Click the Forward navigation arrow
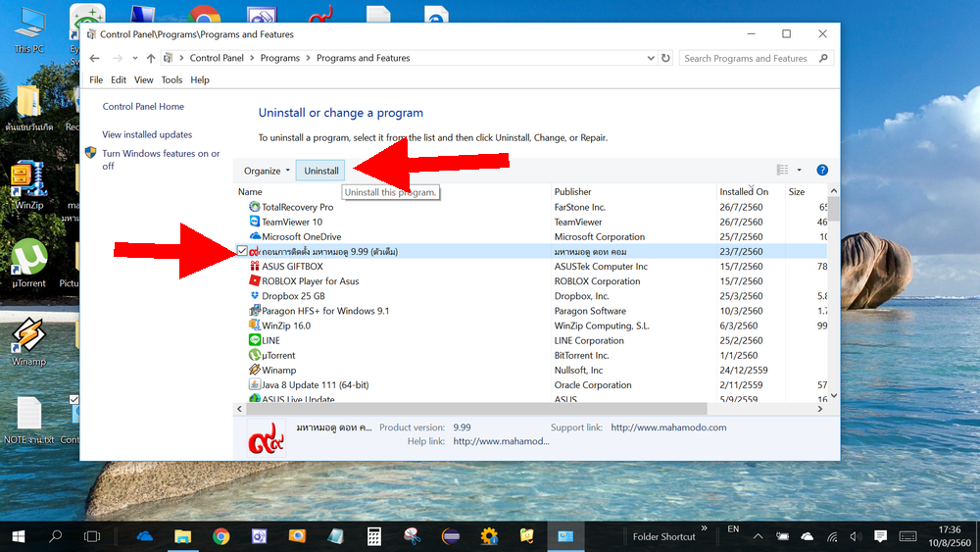Viewport: 980px width, 552px height. tap(117, 58)
